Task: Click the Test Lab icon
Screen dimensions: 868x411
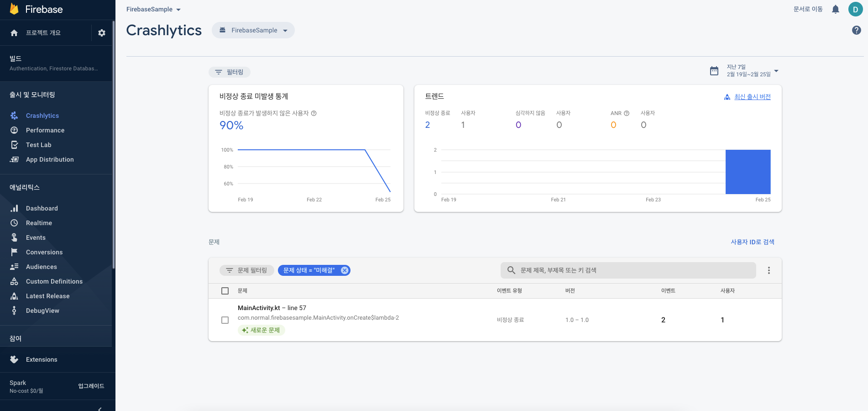Action: coord(14,145)
